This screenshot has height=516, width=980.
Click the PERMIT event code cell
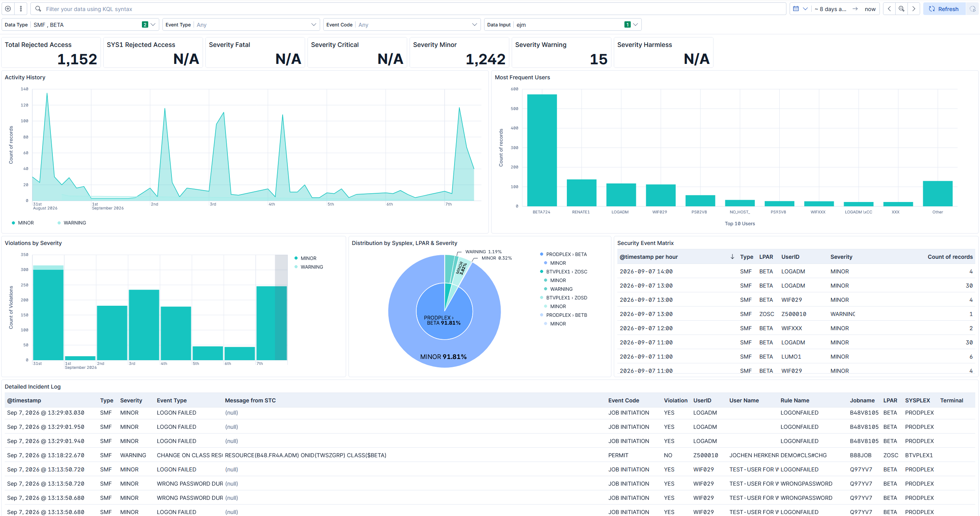point(618,455)
